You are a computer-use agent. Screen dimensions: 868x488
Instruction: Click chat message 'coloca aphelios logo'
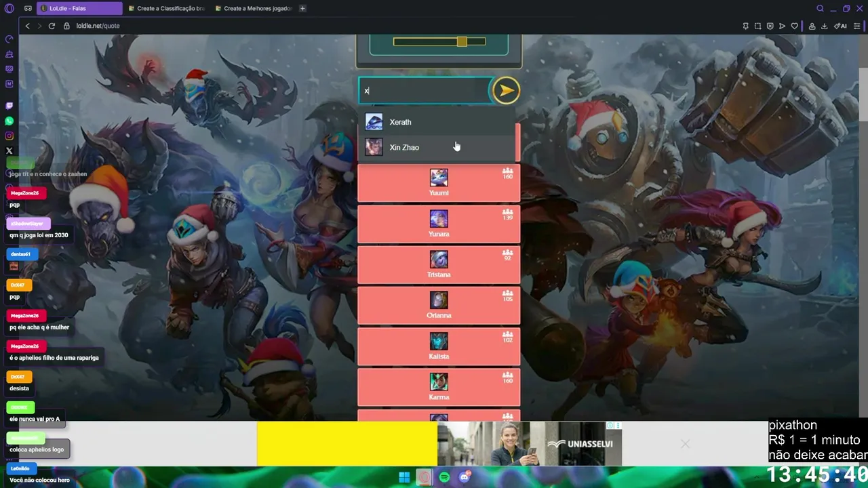click(x=37, y=449)
